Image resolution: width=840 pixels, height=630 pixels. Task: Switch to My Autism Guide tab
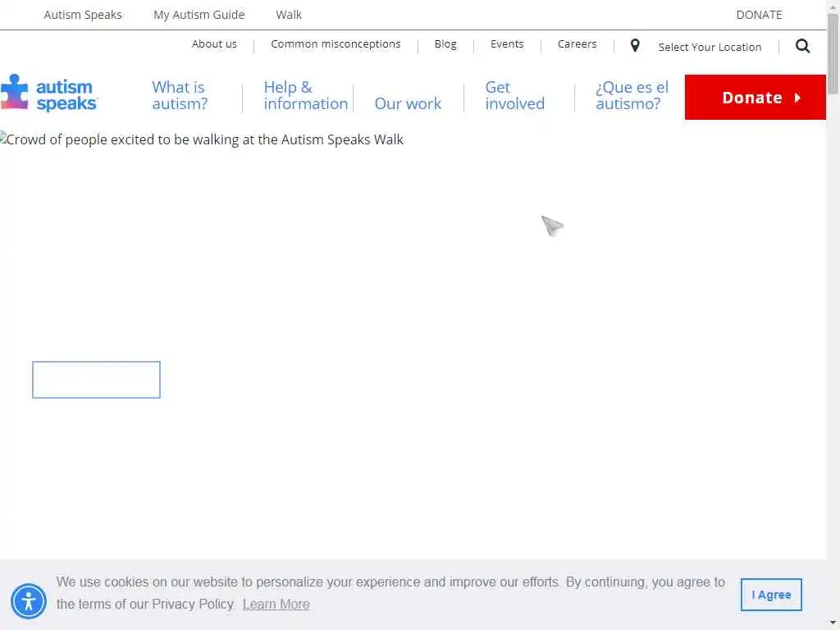(x=199, y=15)
